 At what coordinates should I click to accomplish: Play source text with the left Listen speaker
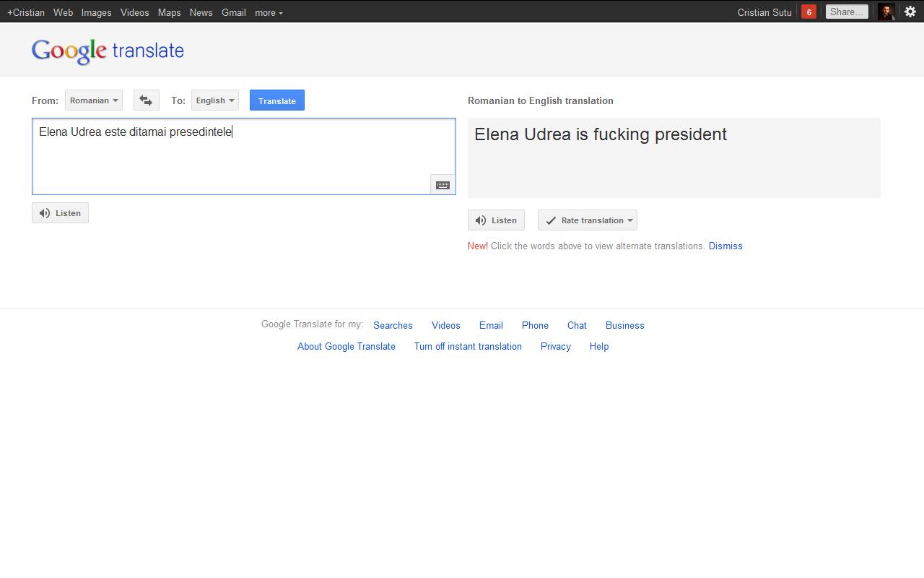pyautogui.click(x=60, y=213)
